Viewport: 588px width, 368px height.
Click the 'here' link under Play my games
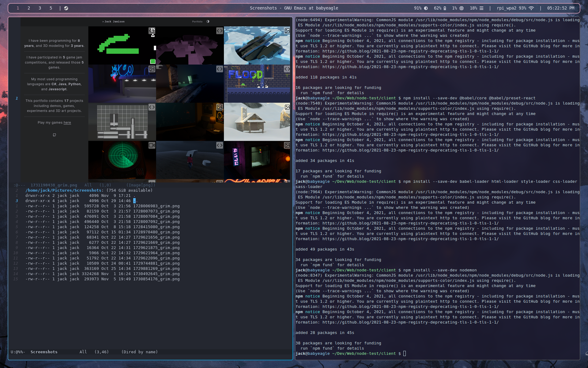click(x=67, y=122)
